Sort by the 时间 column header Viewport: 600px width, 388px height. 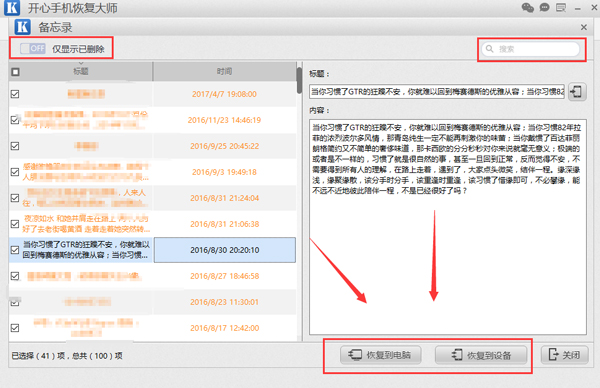pos(225,71)
